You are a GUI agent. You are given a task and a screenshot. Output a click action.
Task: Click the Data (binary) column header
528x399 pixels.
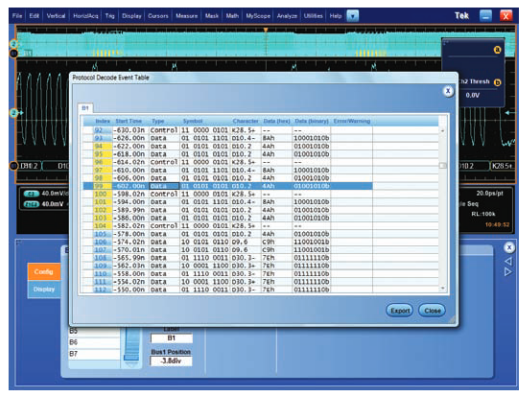click(x=311, y=121)
